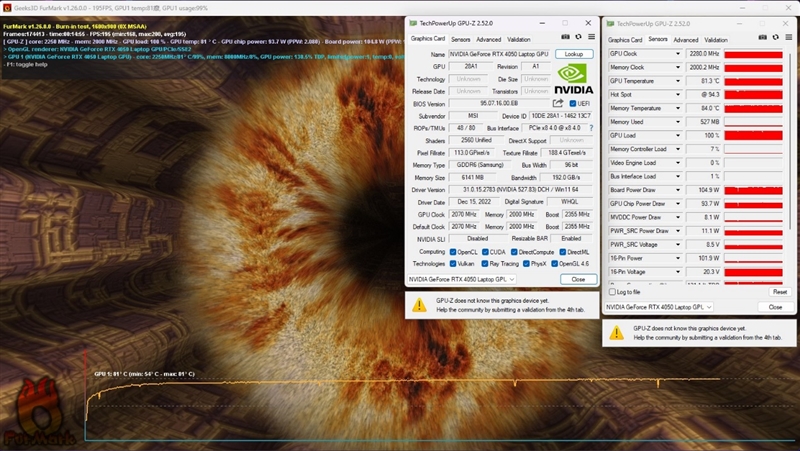
Task: Expand the Video Engine Load sensor dropdown arrow
Action: coord(678,163)
